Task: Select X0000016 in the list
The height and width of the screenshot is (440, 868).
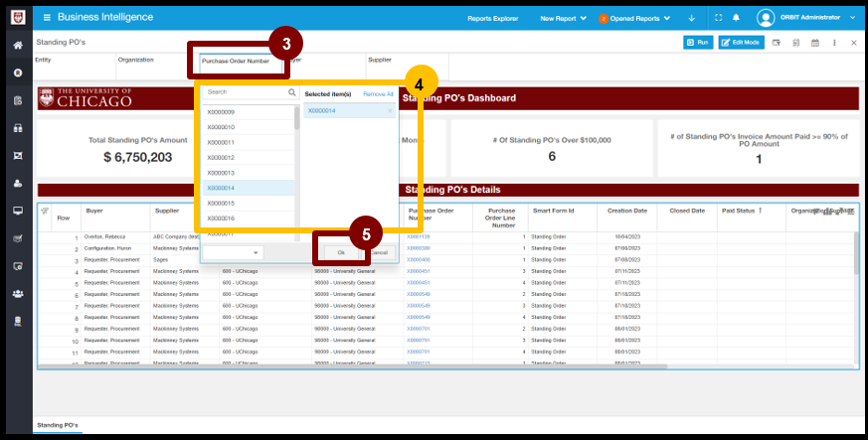Action: [x=248, y=219]
